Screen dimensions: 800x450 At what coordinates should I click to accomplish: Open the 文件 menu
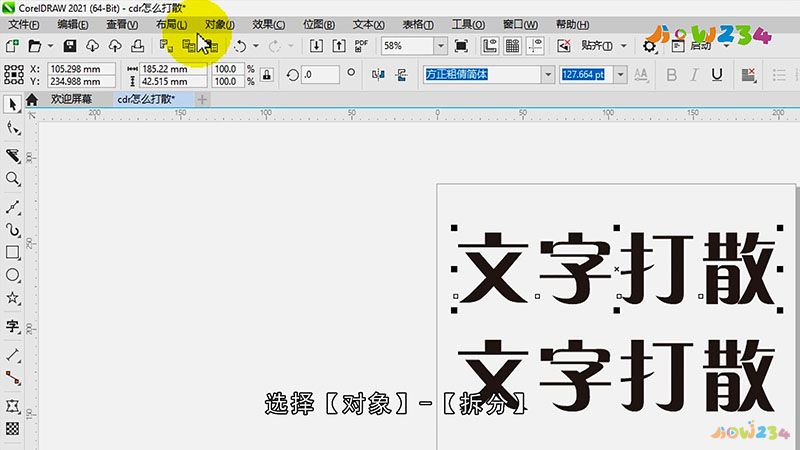[23, 24]
